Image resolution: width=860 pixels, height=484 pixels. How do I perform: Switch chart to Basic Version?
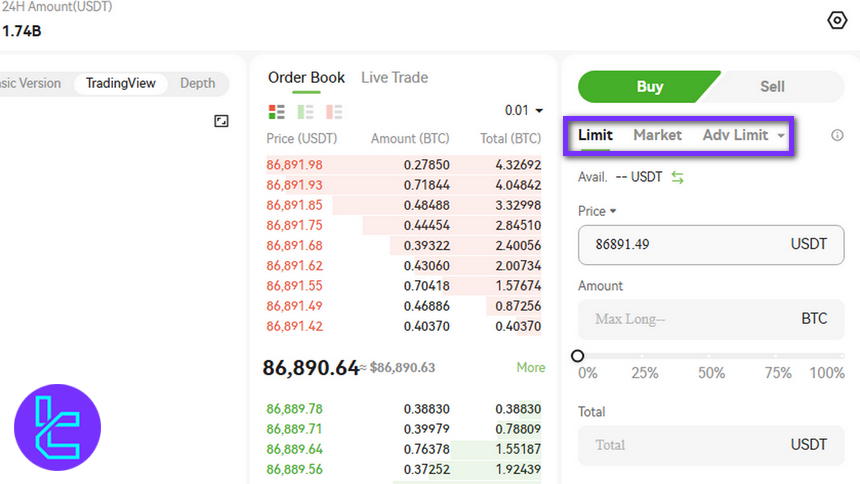click(30, 83)
